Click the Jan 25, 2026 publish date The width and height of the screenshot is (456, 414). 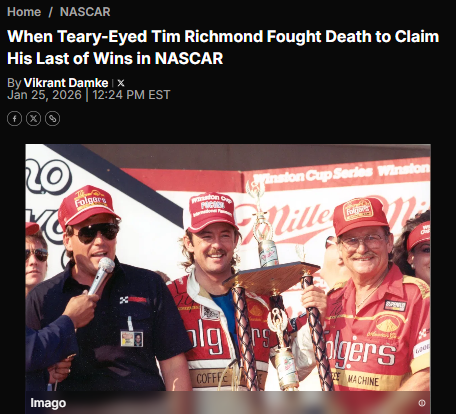point(44,95)
